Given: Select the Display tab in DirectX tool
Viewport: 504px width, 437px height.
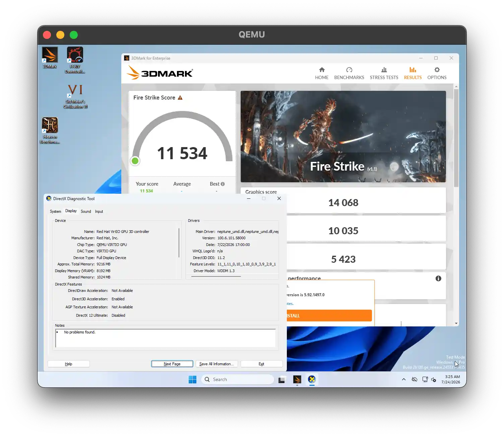Looking at the screenshot, I should pos(71,211).
